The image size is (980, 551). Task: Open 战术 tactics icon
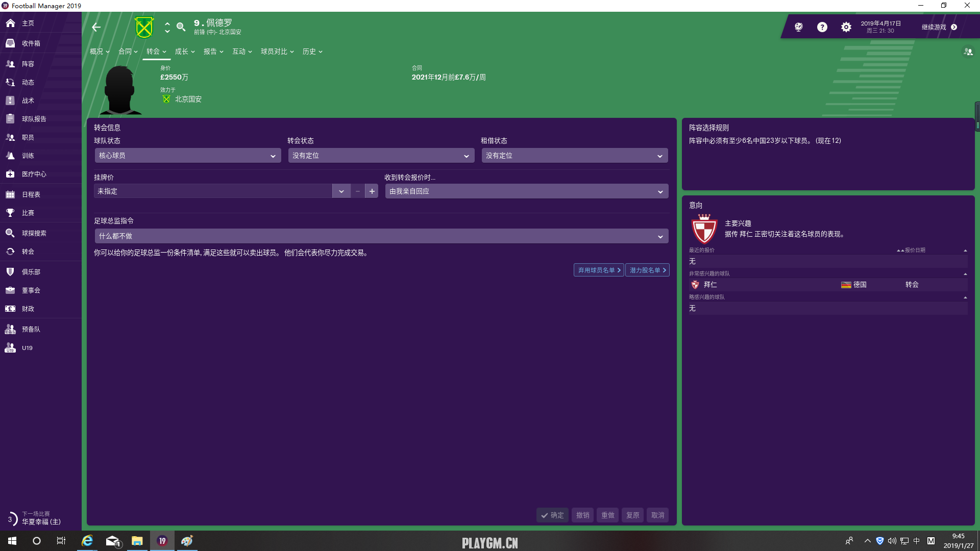[10, 101]
